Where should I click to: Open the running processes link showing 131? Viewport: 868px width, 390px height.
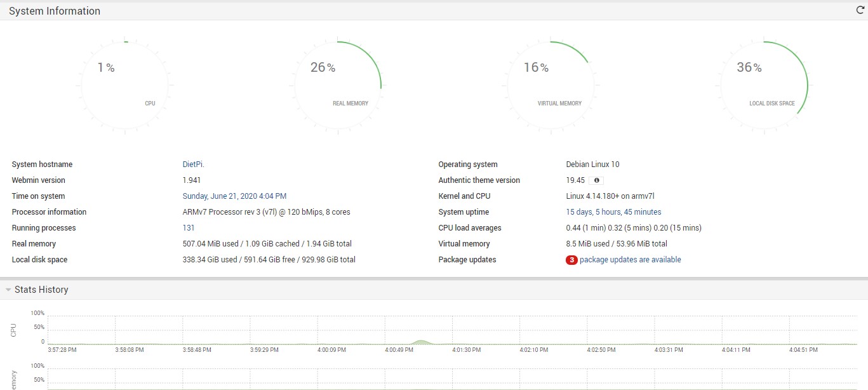point(189,228)
